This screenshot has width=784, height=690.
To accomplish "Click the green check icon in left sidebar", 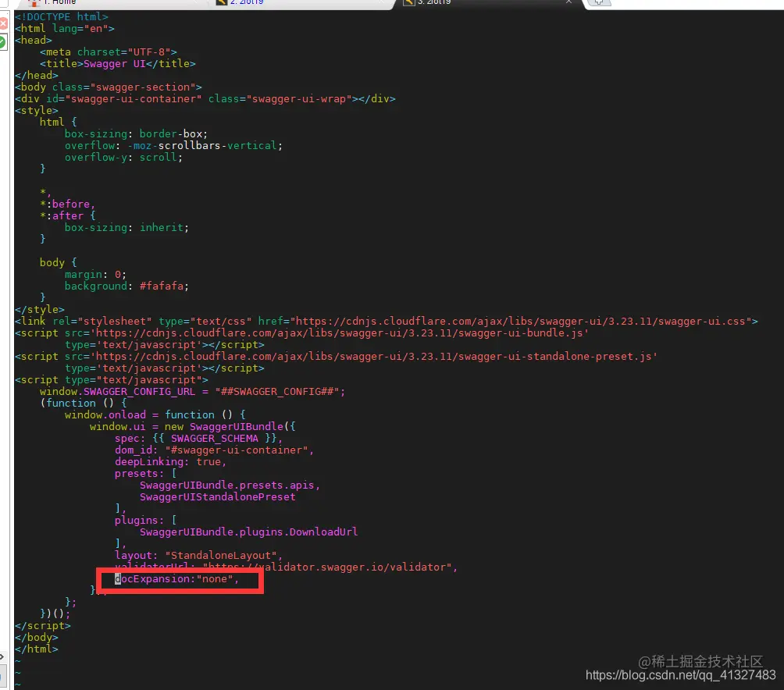I will (x=3, y=42).
